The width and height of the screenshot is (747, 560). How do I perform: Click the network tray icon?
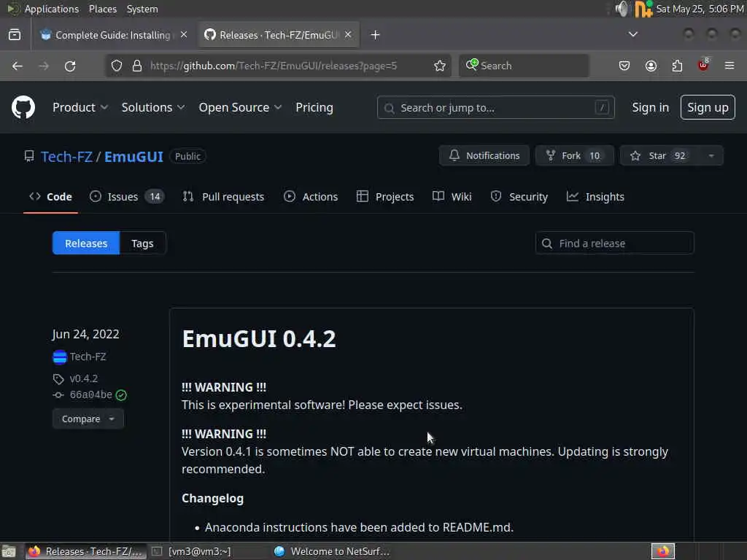tap(643, 9)
